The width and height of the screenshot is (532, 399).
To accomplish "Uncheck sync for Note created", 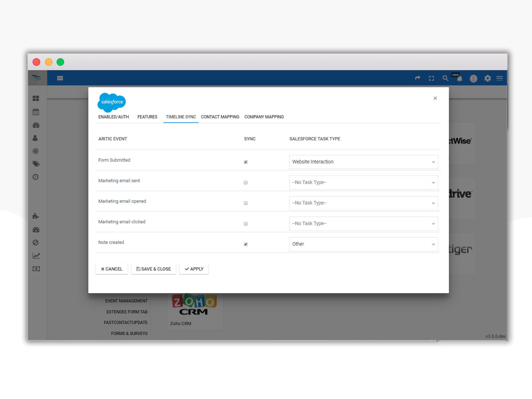I will 246,244.
